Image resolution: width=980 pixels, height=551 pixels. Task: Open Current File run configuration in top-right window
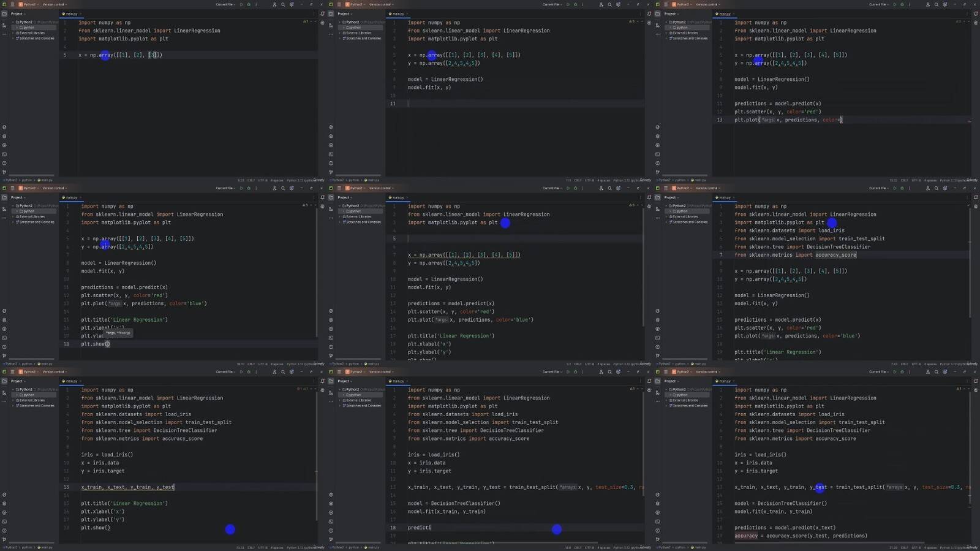878,4
